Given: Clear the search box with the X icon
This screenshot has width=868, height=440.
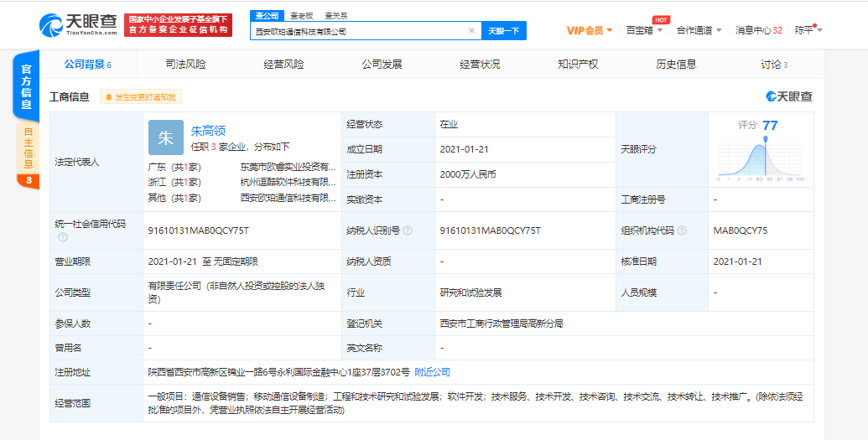Looking at the screenshot, I should tap(471, 31).
